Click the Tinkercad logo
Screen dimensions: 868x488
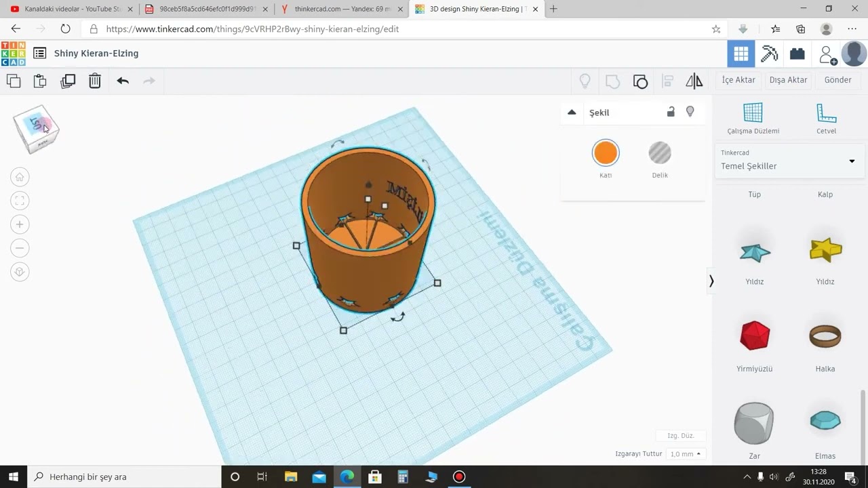14,54
